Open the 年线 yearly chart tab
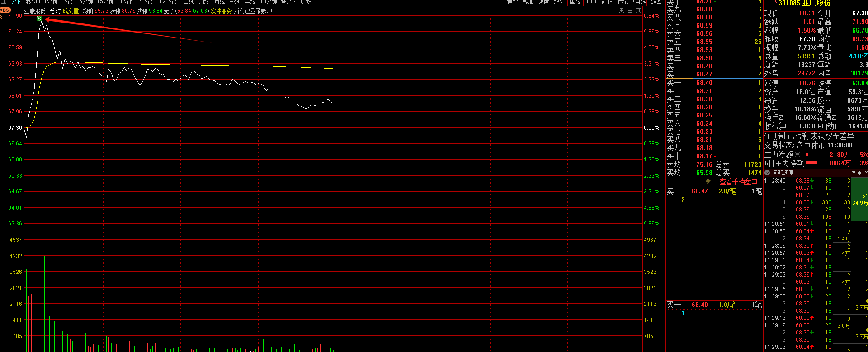 point(250,2)
